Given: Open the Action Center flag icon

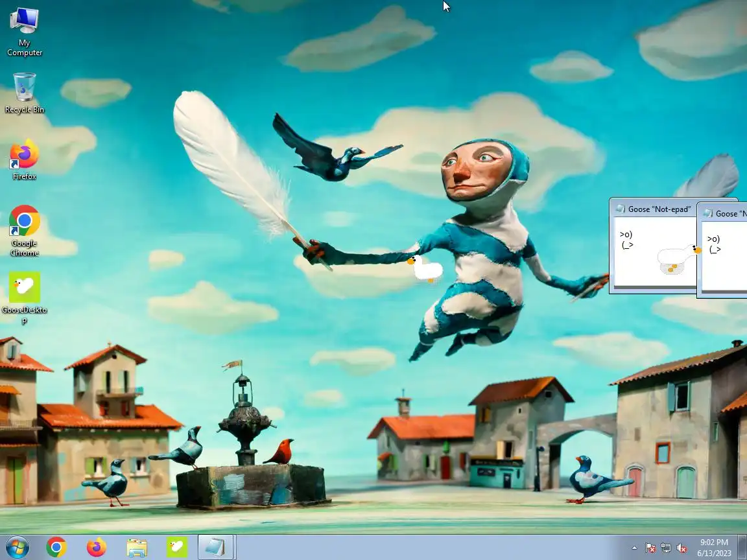Looking at the screenshot, I should tap(650, 548).
